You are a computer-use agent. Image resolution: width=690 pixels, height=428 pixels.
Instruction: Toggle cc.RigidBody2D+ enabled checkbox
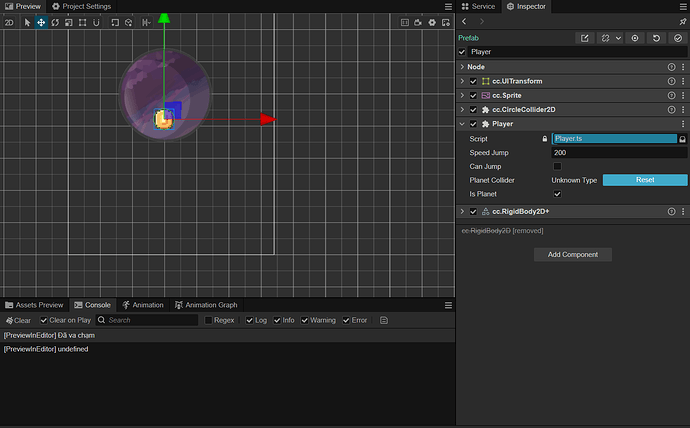473,212
